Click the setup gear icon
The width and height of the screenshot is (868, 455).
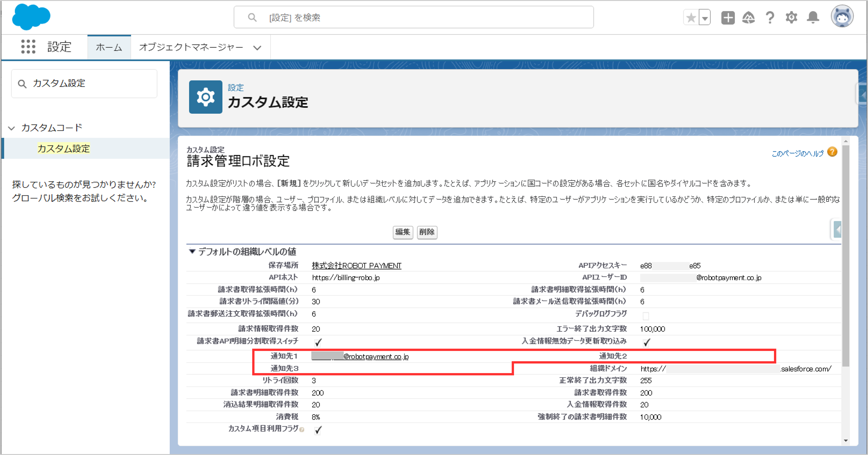(791, 18)
